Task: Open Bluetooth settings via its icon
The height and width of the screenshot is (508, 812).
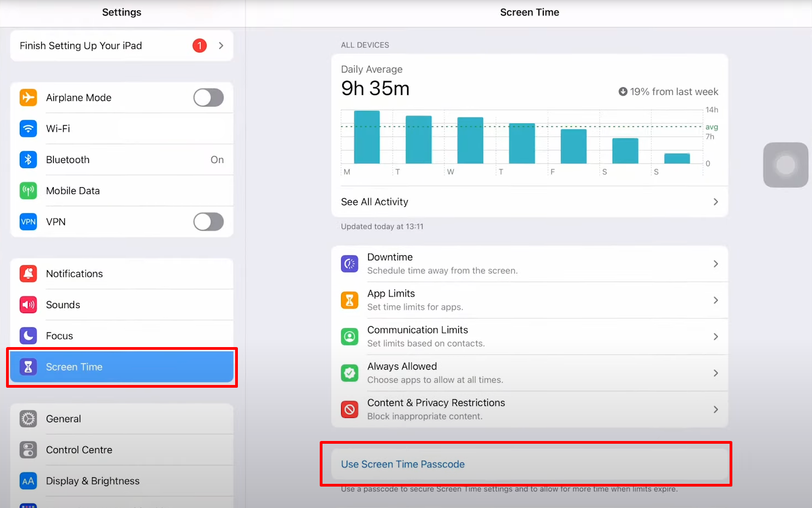Action: coord(28,160)
